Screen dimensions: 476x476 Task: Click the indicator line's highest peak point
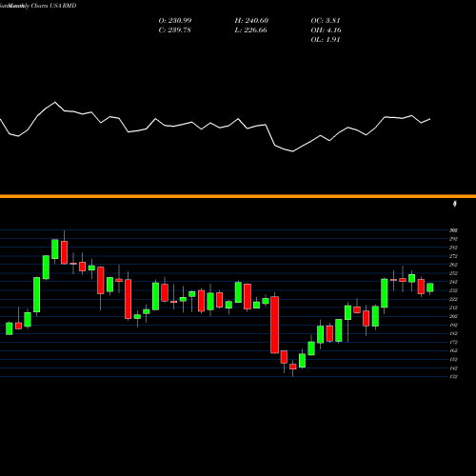click(x=55, y=102)
